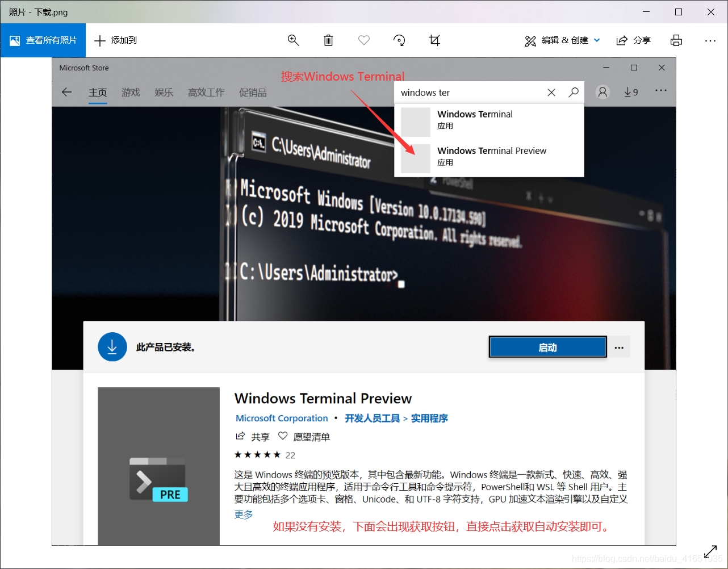Open the 高效工作 tab

pos(206,93)
